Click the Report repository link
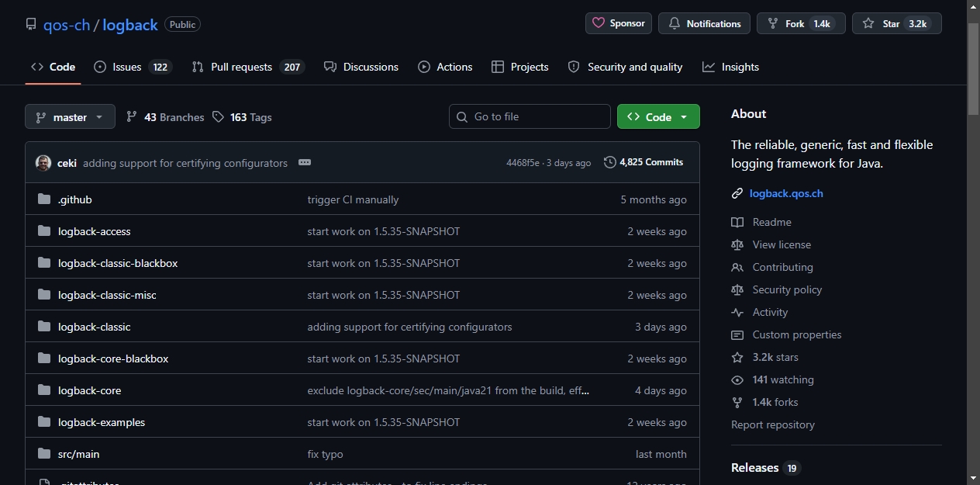The width and height of the screenshot is (980, 485). (773, 424)
